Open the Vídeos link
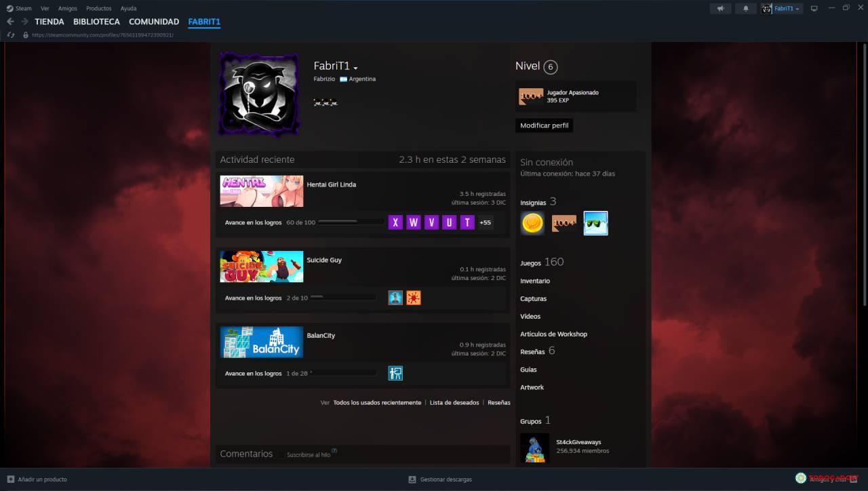Image resolution: width=868 pixels, height=491 pixels. (530, 316)
